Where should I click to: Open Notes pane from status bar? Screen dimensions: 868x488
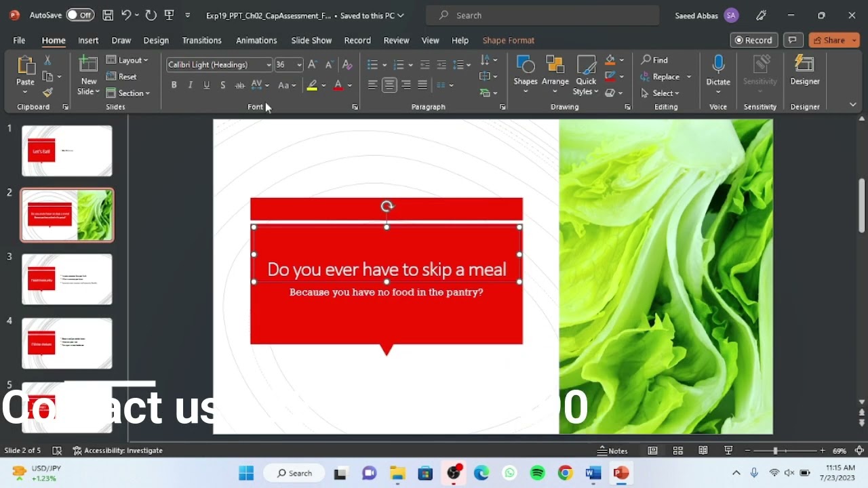[612, 451]
